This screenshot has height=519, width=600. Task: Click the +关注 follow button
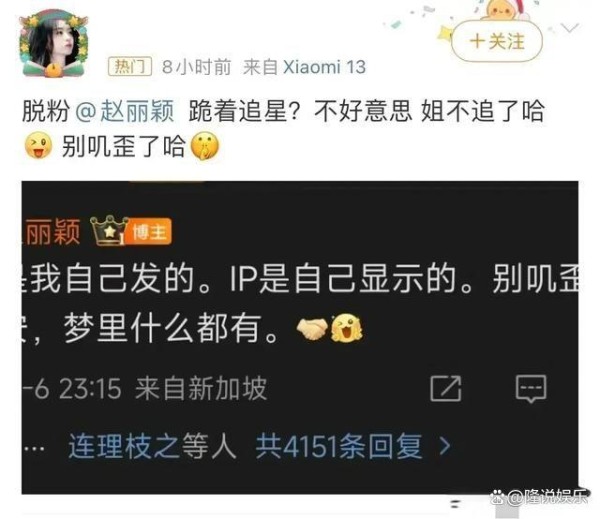[497, 41]
